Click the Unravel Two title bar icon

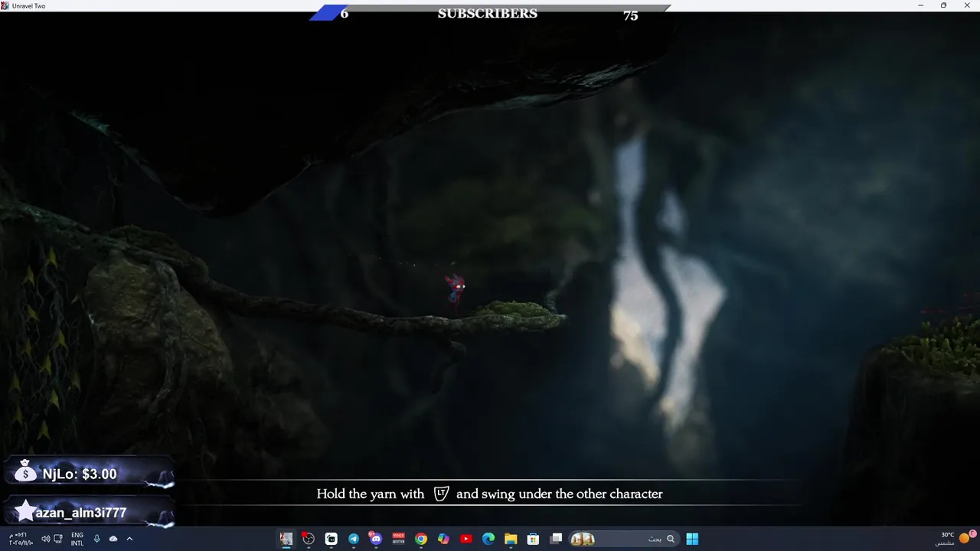[6, 5]
